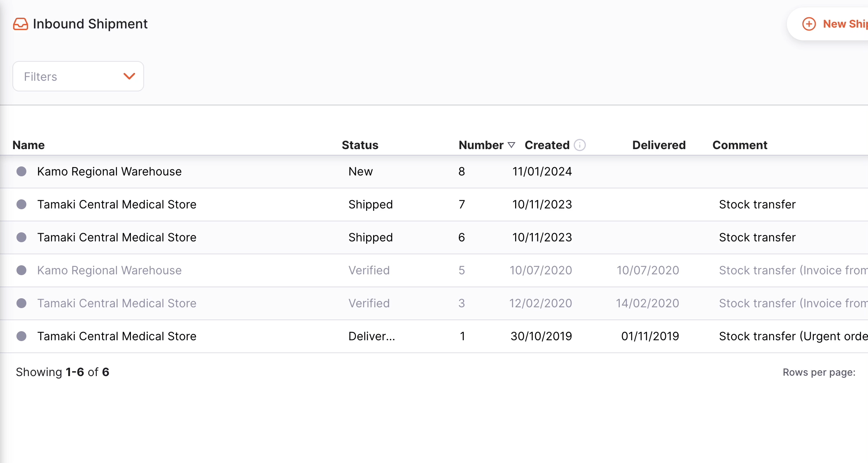The image size is (868, 463).
Task: Click the Inbound Shipment page title
Action: pos(90,24)
